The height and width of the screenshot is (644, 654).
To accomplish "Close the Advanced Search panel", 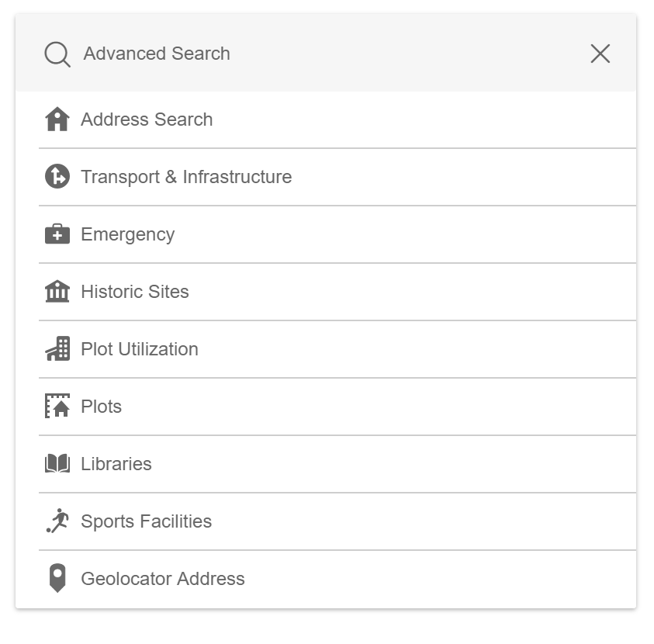I will 600,54.
